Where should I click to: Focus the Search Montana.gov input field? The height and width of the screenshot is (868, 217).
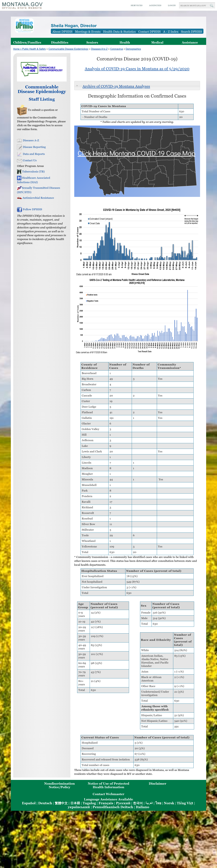tap(194, 5)
